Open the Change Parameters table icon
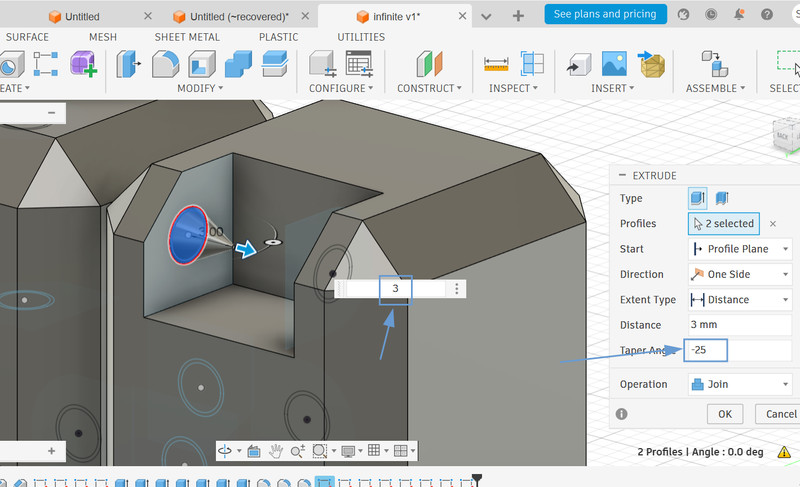 tap(358, 64)
